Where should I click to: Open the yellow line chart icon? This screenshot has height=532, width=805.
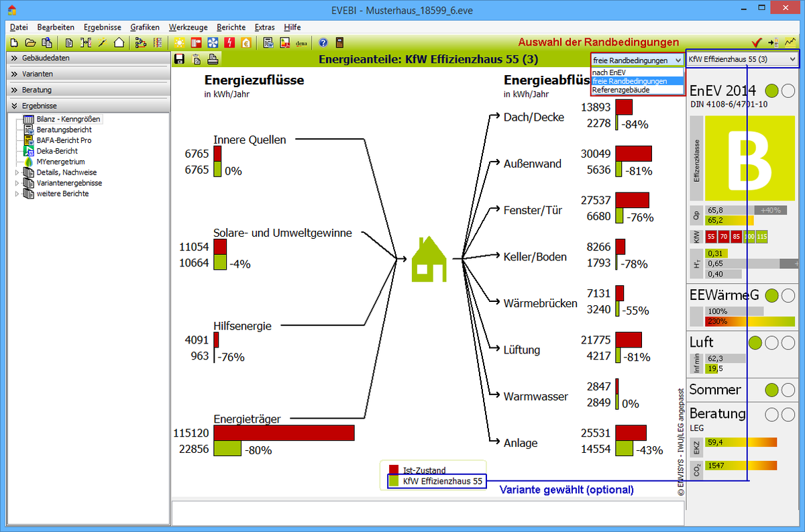(790, 42)
